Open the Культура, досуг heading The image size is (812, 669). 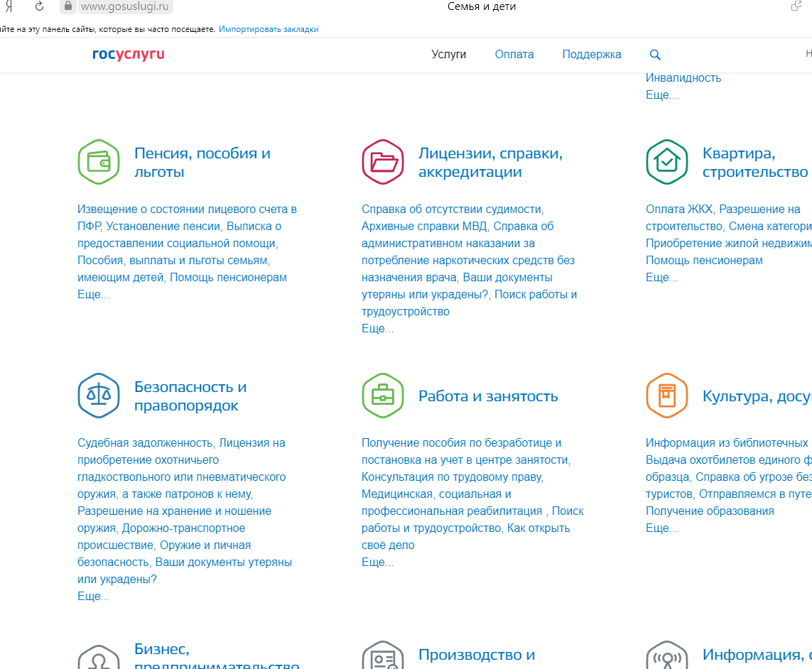(x=757, y=396)
